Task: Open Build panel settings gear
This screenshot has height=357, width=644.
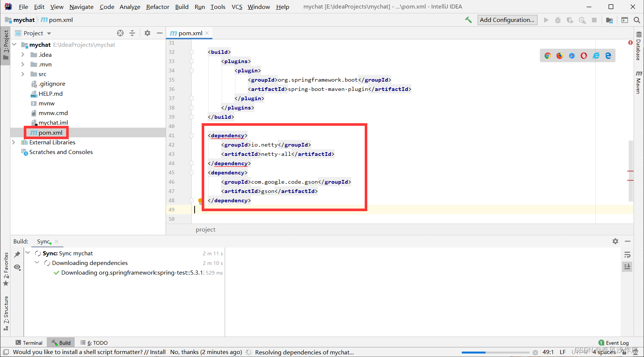Action: coord(615,241)
